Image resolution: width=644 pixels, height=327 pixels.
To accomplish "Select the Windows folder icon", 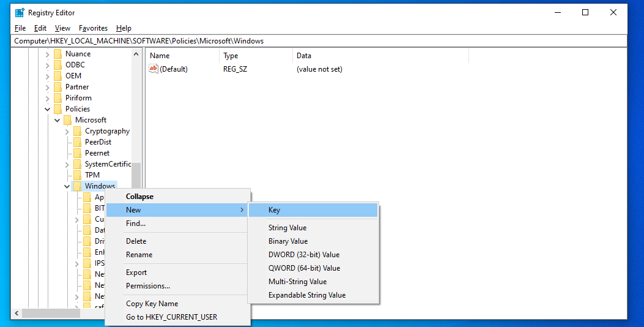I will 77,186.
